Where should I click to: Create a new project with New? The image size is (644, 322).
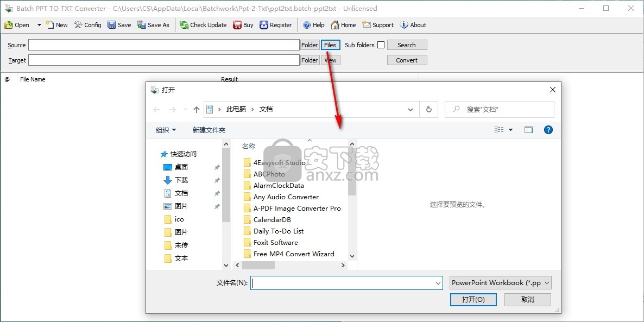[56, 25]
